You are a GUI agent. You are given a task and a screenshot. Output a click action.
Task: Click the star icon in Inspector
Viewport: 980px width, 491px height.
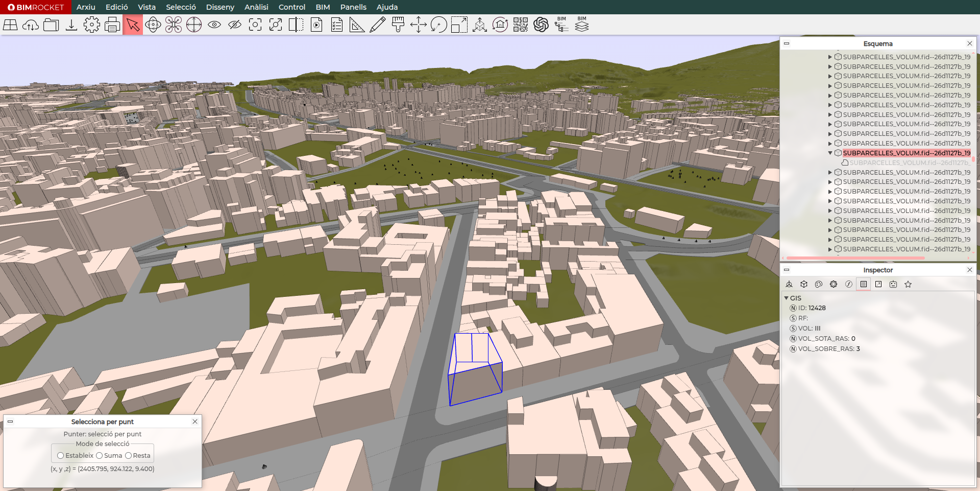908,284
